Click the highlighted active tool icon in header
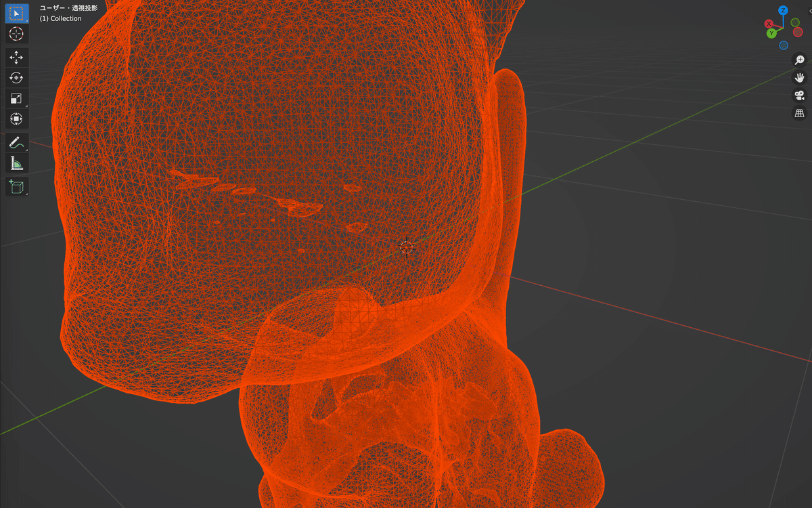The image size is (812, 508). (16, 12)
